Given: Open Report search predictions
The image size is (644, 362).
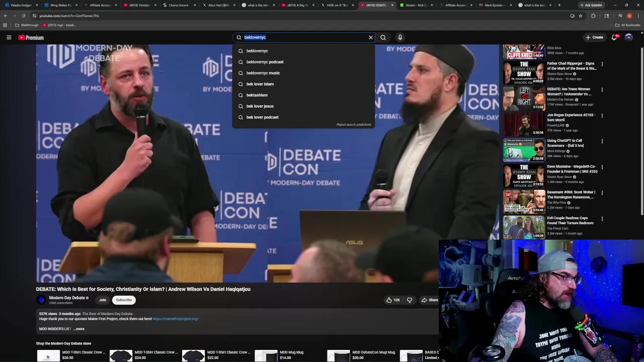Looking at the screenshot, I should 354,125.
